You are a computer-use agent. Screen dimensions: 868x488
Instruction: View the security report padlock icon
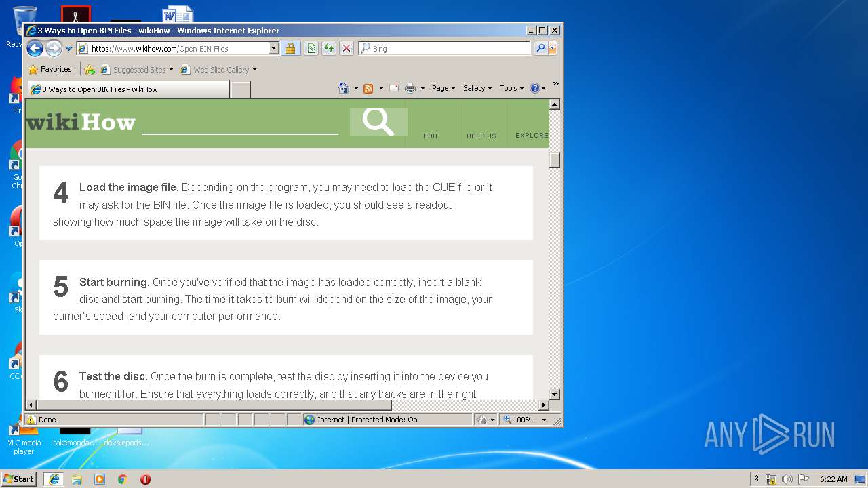(x=290, y=48)
